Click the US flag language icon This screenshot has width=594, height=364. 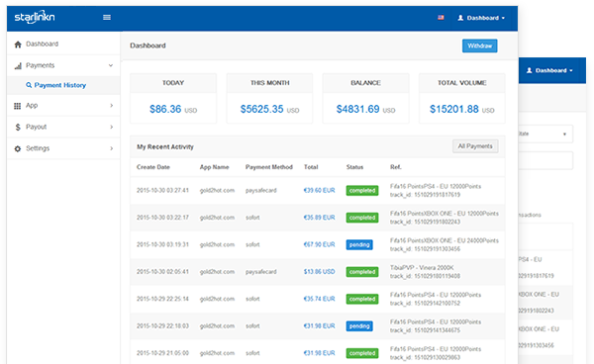tap(441, 18)
